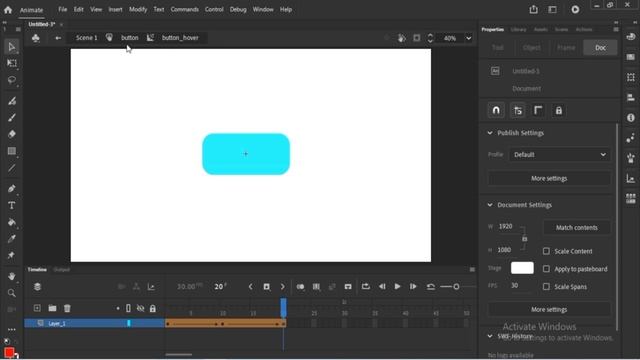Screen dimensions: 640x360
Task: Select the Line tool
Action: tap(11, 168)
